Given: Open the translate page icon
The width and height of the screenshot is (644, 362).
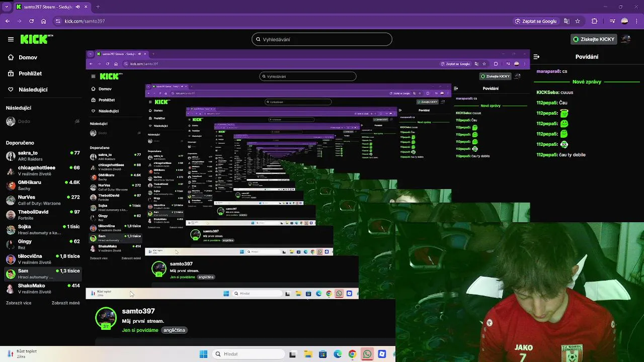Looking at the screenshot, I should 567,21.
